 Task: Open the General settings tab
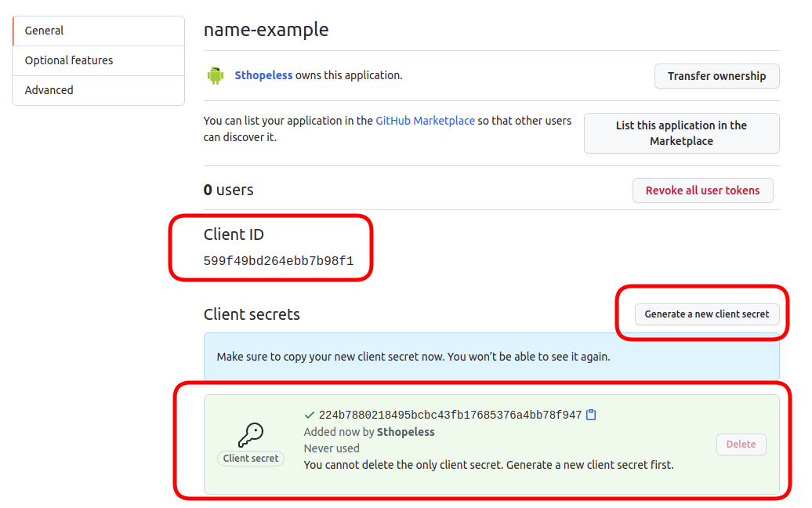coord(99,31)
